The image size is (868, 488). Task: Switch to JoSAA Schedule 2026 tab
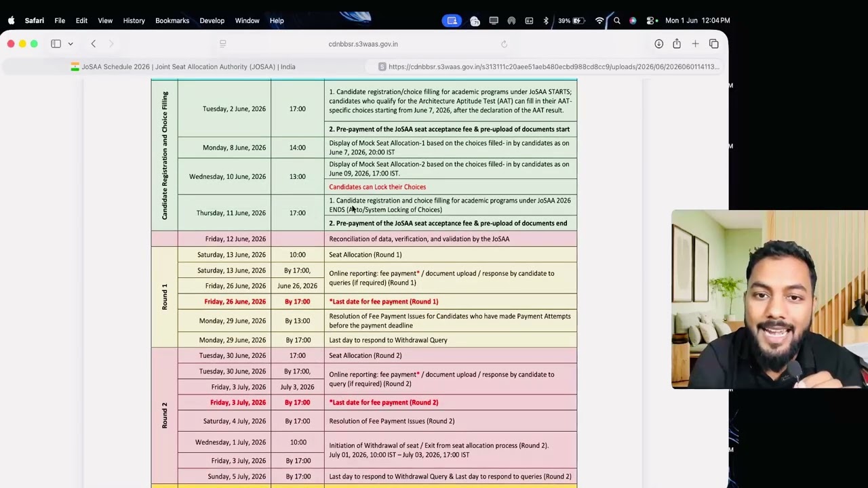click(x=183, y=66)
